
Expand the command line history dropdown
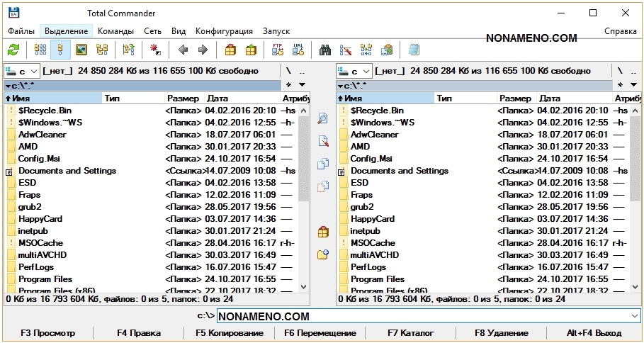(635, 316)
